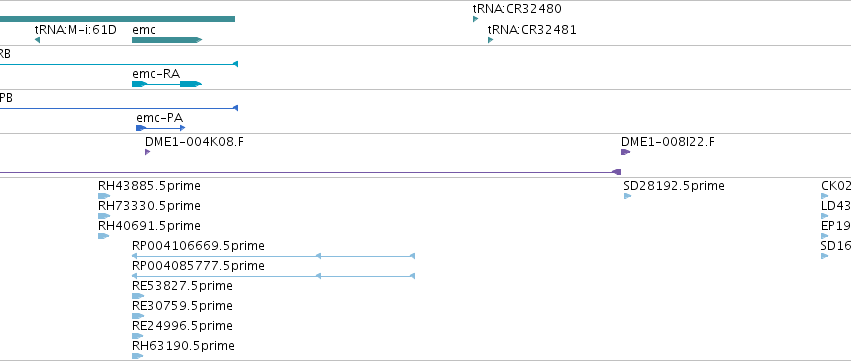This screenshot has width=851, height=361.
Task: Click the emc-PA protein glyph
Action: click(161, 128)
